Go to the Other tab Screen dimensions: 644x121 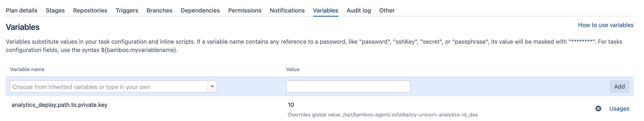[x=387, y=11]
